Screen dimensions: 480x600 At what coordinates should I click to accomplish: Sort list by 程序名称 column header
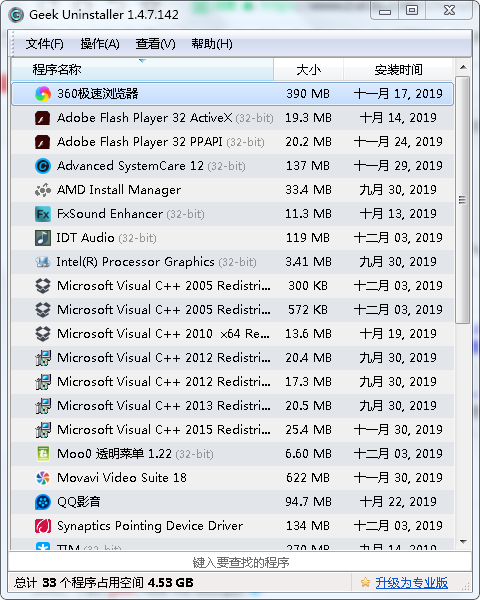(142, 70)
